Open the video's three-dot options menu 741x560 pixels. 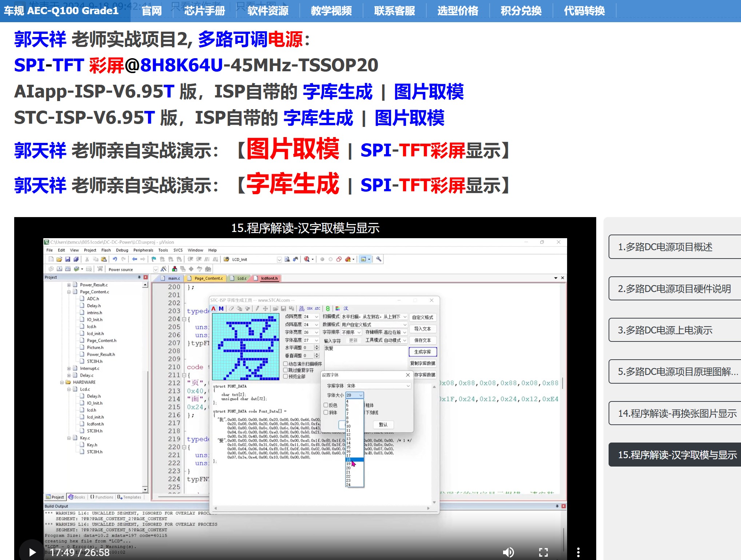[x=578, y=552]
